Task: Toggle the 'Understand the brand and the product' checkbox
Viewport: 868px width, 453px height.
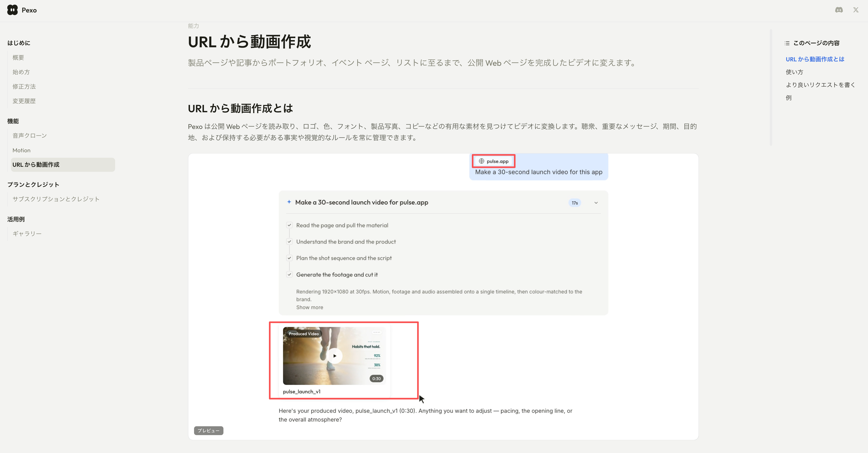Action: point(289,242)
